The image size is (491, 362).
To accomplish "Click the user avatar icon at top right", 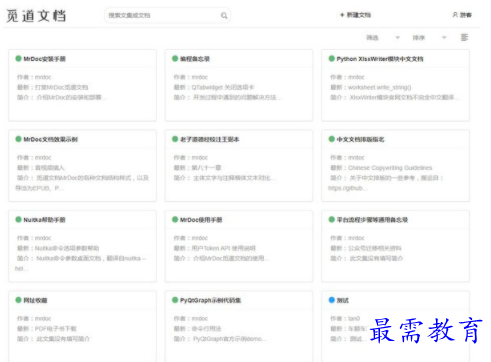I will click(455, 15).
